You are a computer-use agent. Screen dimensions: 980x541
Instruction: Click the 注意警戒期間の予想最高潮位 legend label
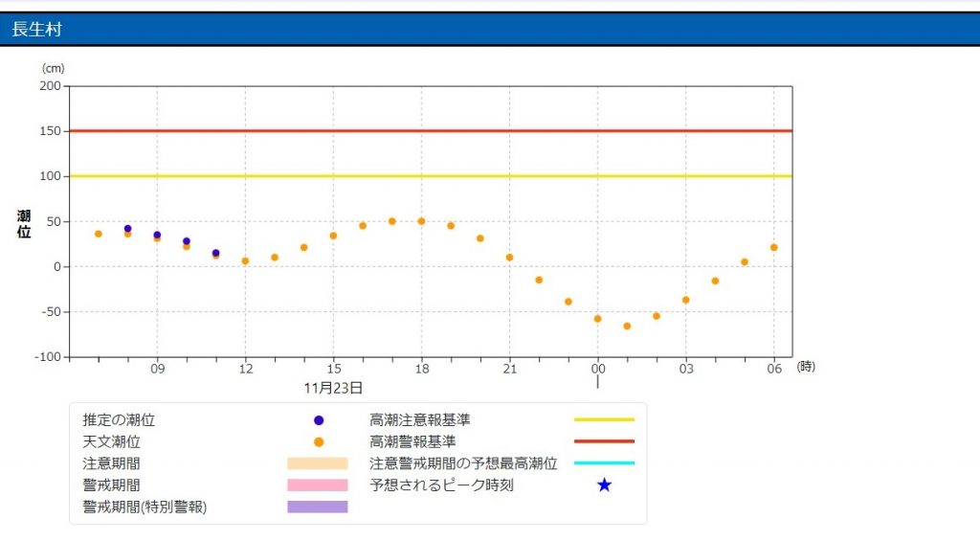click(463, 463)
